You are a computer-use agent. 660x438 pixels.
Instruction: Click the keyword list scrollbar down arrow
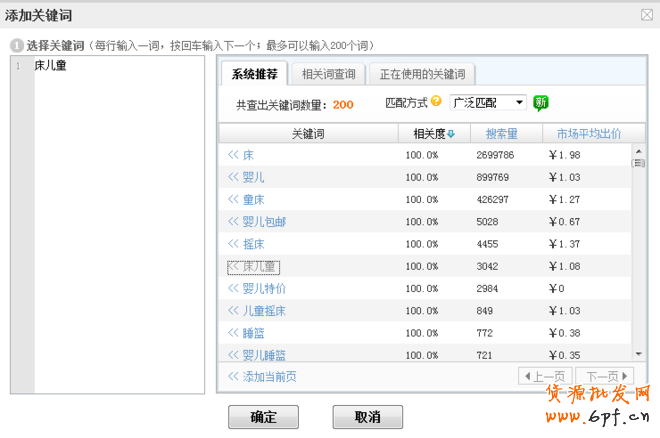click(638, 353)
